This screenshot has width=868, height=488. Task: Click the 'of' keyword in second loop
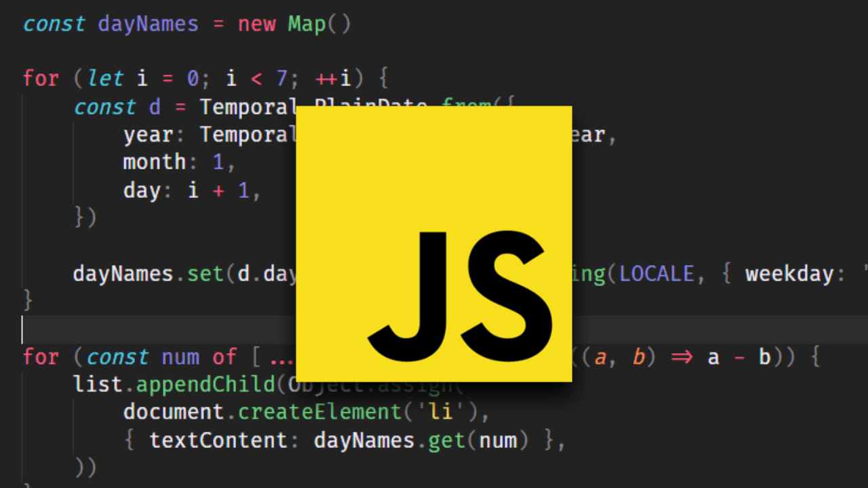click(x=224, y=357)
